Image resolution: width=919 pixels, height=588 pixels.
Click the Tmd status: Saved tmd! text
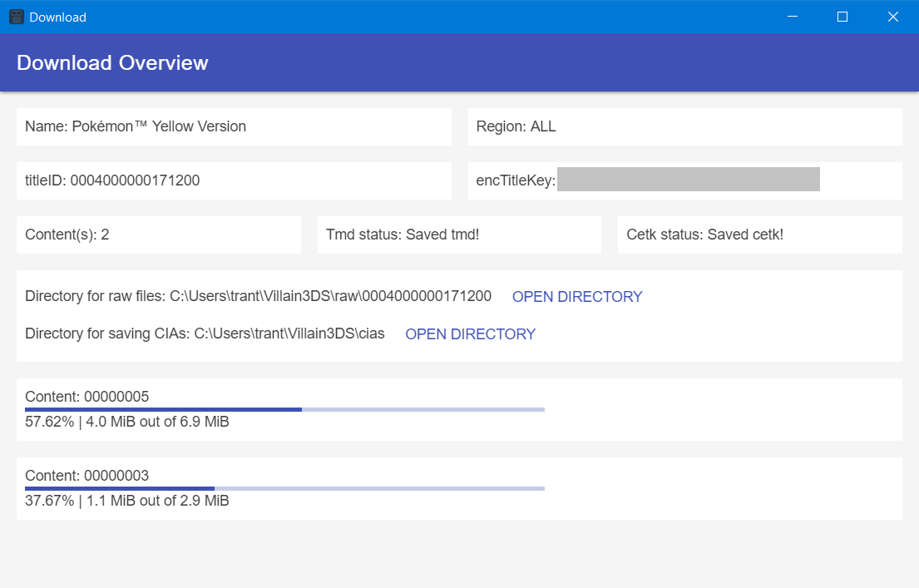pyautogui.click(x=403, y=235)
